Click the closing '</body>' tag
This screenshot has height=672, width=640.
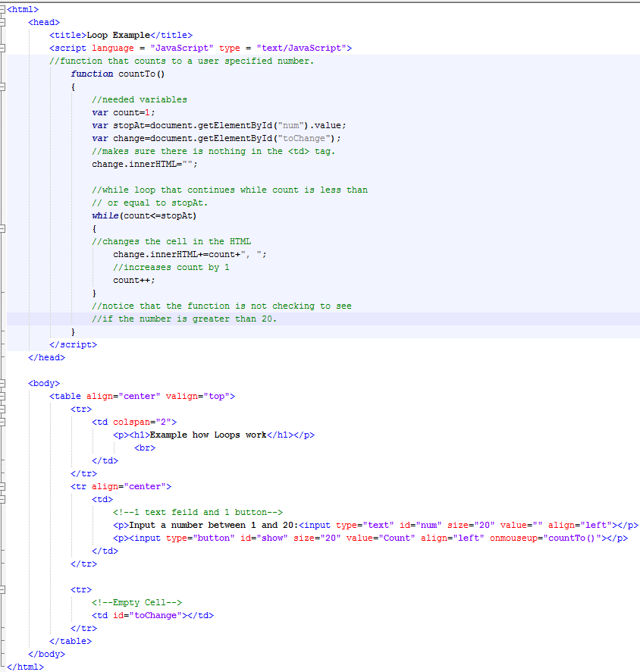tap(47, 654)
